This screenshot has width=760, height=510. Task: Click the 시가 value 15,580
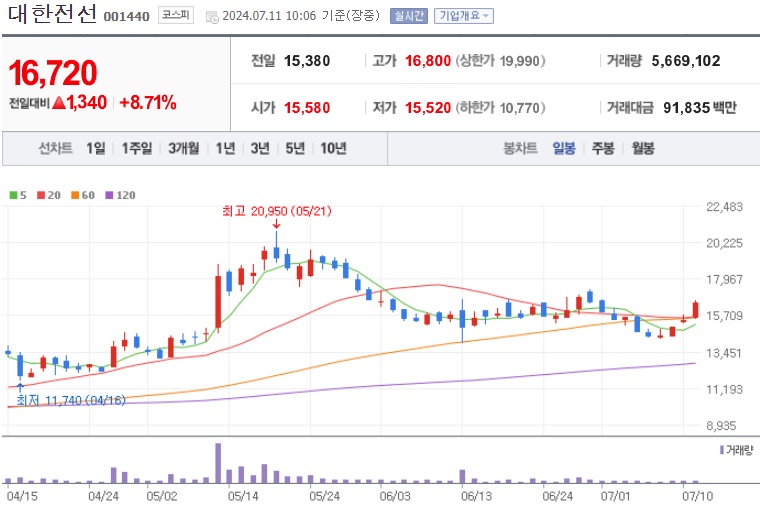coord(307,107)
